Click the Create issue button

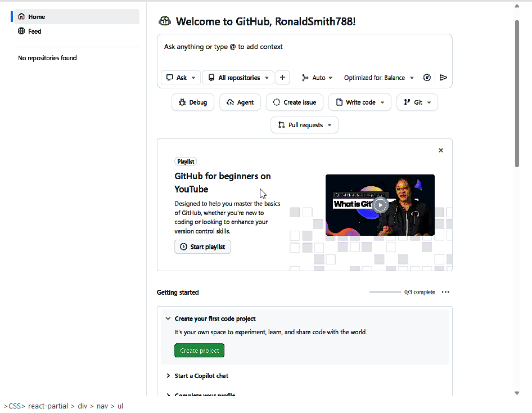[295, 102]
